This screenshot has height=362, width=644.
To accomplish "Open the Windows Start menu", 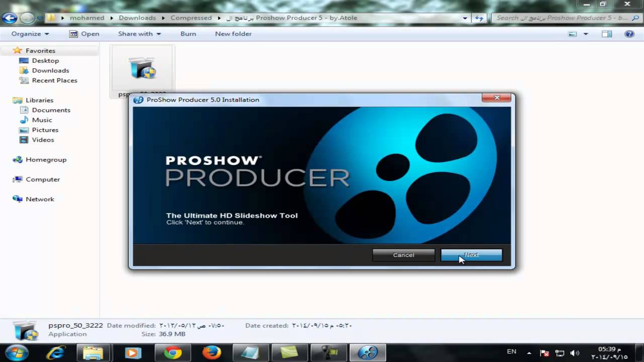I will 17,352.
